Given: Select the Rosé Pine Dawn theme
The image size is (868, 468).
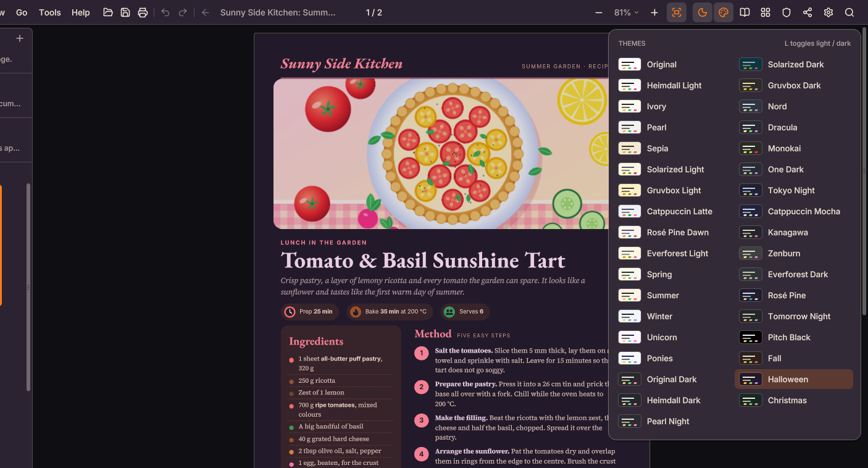Looking at the screenshot, I should [673, 232].
